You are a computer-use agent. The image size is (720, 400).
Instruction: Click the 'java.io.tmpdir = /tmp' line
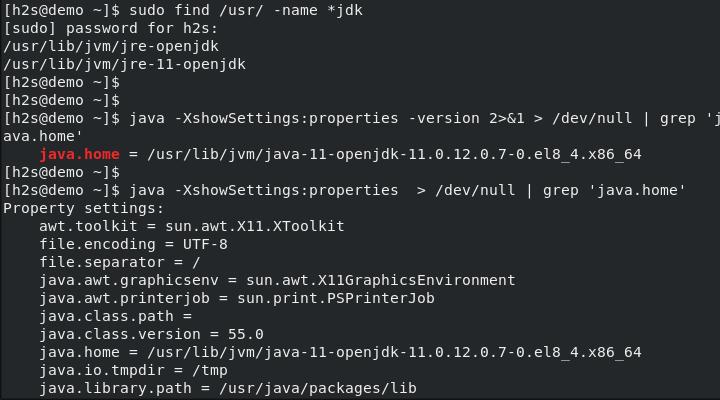(x=133, y=370)
